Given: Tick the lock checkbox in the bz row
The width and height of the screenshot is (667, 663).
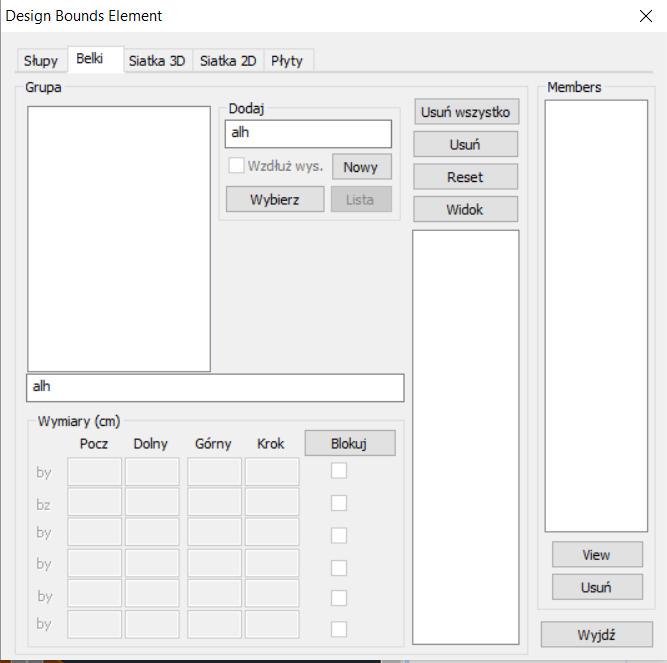Looking at the screenshot, I should (339, 503).
